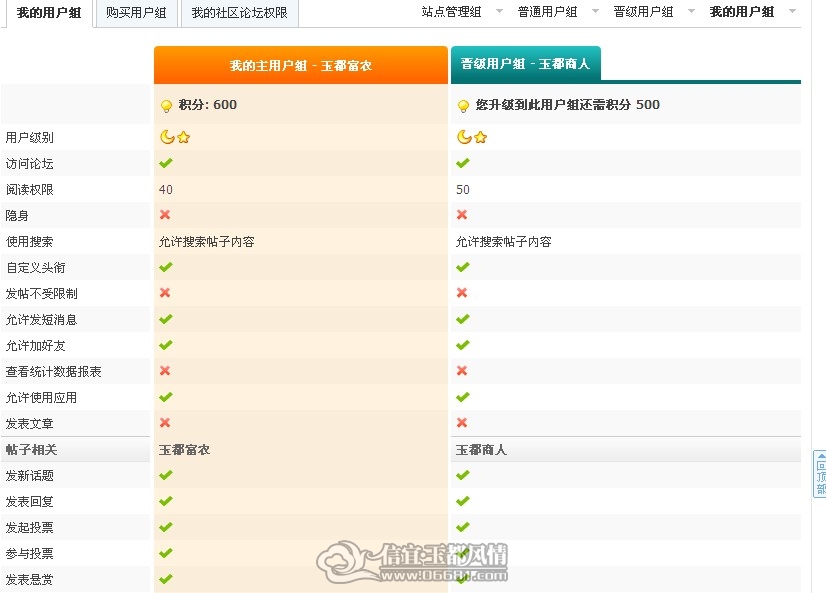Click 允许加好友 check mark in 玉都商人 column
Image resolution: width=826 pixels, height=593 pixels.
tap(463, 345)
